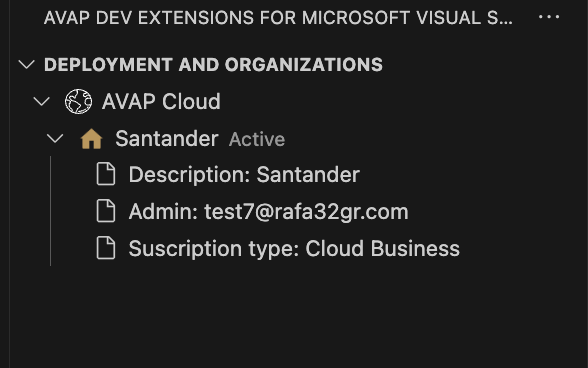Screen dimensions: 588x368
Task: Click the empty area below the tree view
Action: (300, 319)
